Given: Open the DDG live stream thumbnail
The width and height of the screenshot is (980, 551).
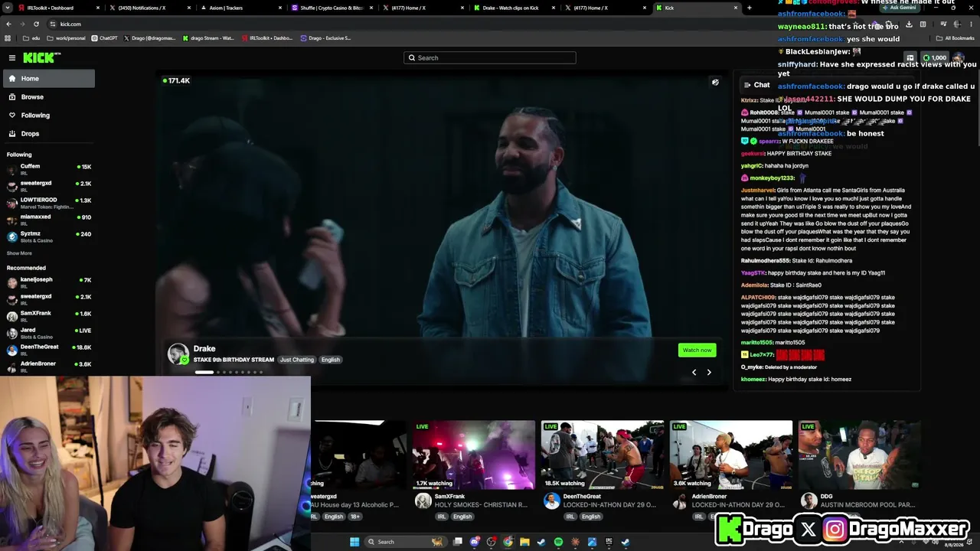Looking at the screenshot, I should point(859,455).
